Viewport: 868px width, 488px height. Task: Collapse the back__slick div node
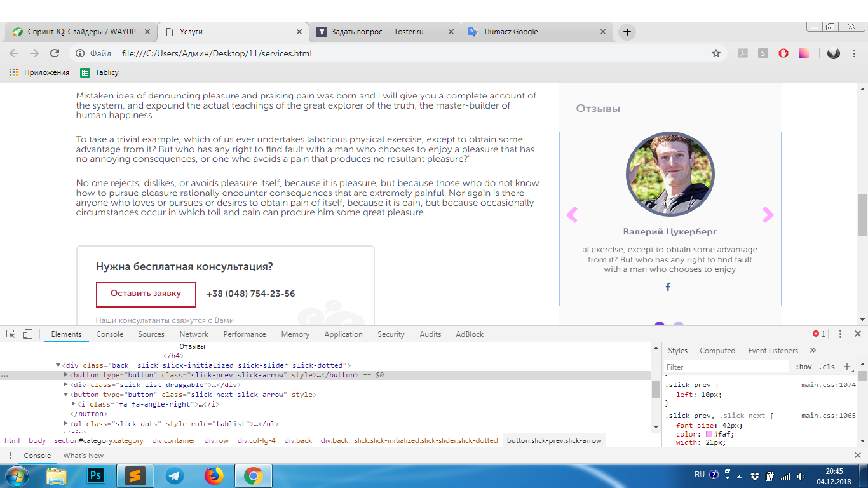[x=58, y=365]
